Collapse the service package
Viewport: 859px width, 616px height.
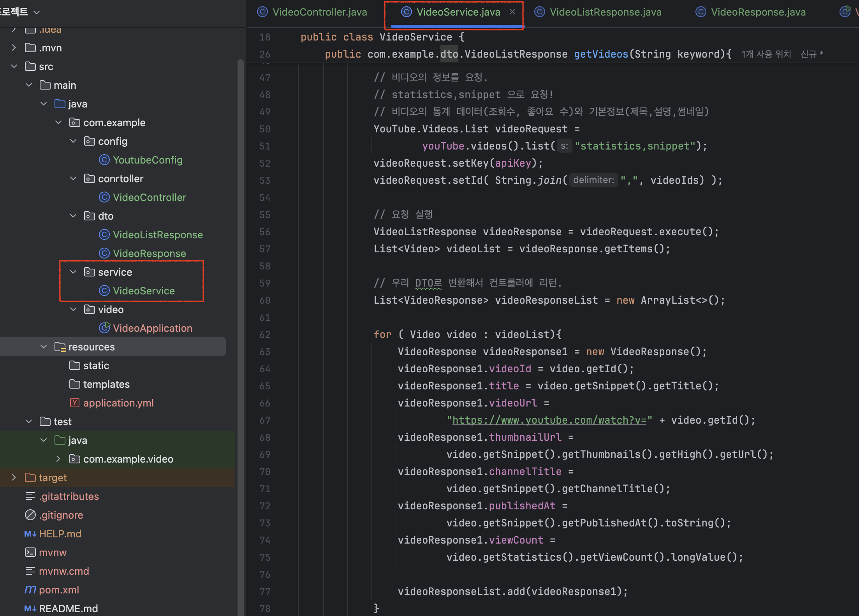tap(73, 272)
